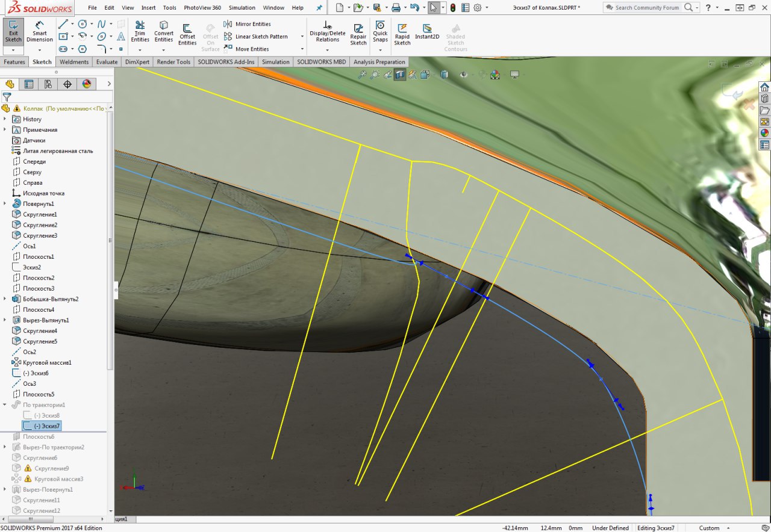Expand the Повернуть1 feature
This screenshot has width=771, height=532.
tap(5, 204)
